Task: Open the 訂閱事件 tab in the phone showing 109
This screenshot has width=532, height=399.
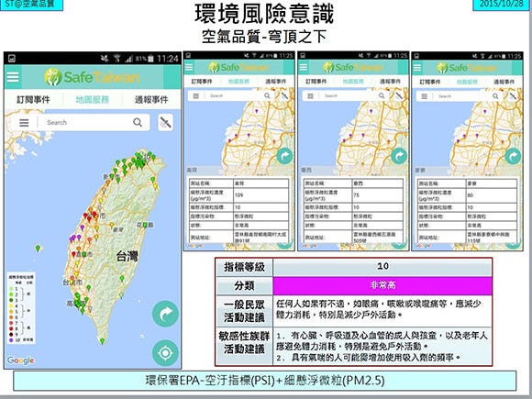Action: point(202,82)
